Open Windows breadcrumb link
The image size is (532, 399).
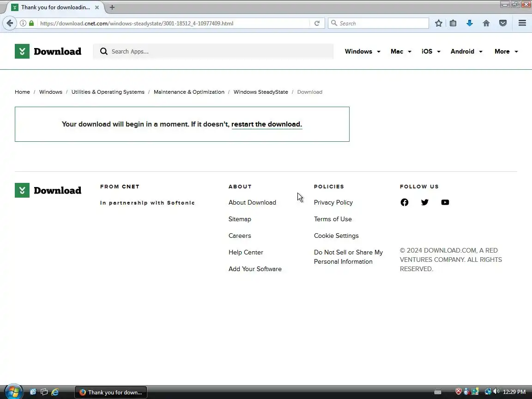[50, 92]
